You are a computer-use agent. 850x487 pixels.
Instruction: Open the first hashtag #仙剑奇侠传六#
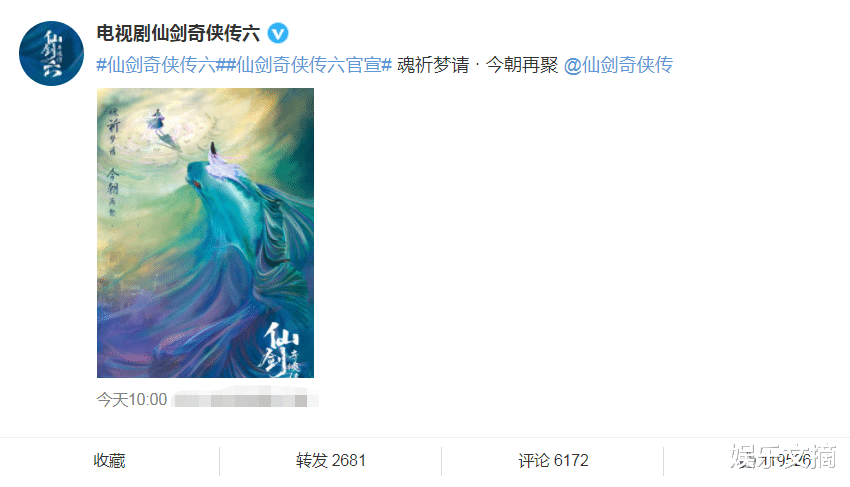pyautogui.click(x=159, y=65)
